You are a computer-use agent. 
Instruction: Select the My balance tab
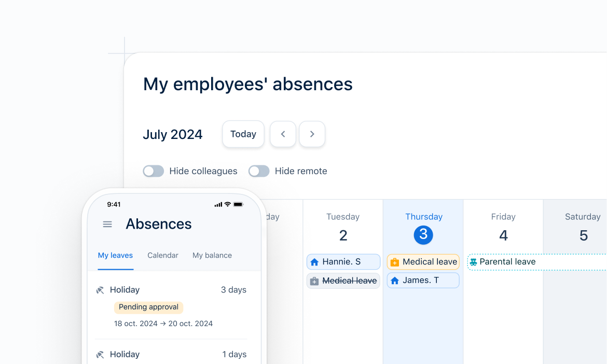(x=212, y=255)
